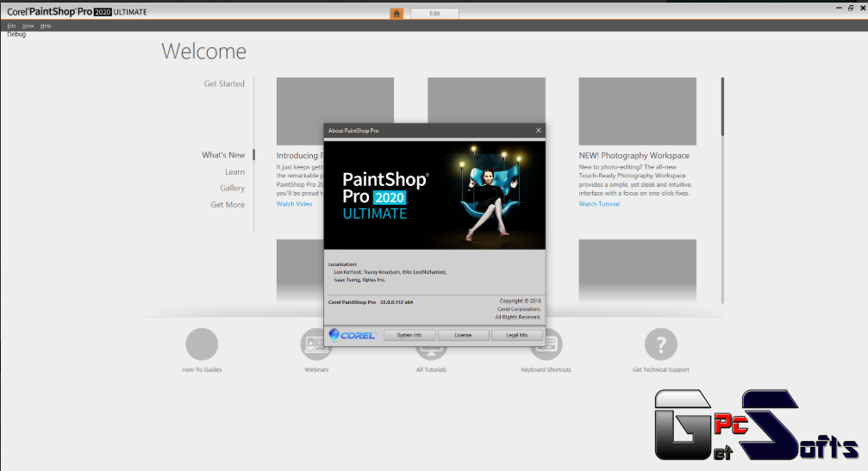Open the All Tutorials icon
The image size is (868, 471).
pyautogui.click(x=431, y=352)
